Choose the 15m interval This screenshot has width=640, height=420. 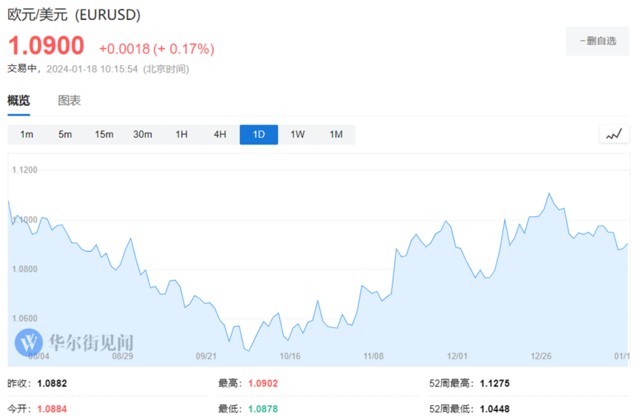[104, 135]
